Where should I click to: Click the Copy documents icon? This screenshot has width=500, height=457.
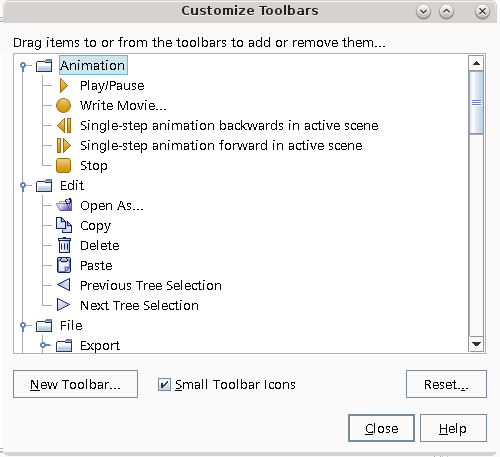point(64,225)
